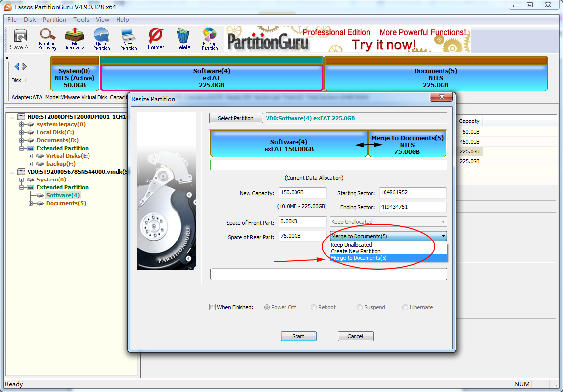Image resolution: width=563 pixels, height=392 pixels.
Task: Enable the When Finished checkbox
Action: point(212,307)
